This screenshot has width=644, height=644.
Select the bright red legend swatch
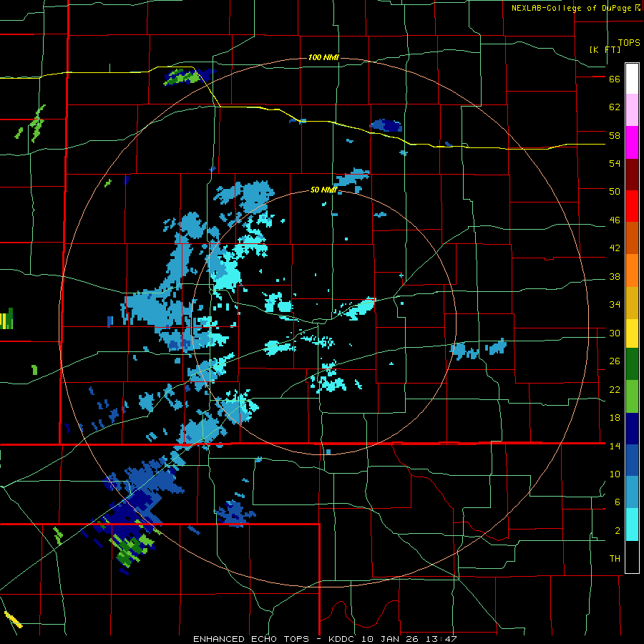pos(632,206)
